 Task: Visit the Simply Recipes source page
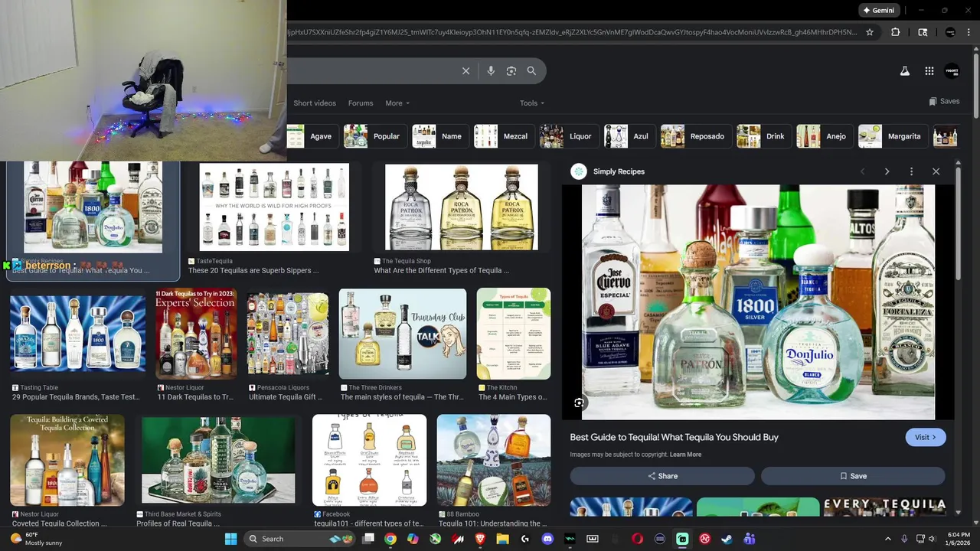point(926,437)
